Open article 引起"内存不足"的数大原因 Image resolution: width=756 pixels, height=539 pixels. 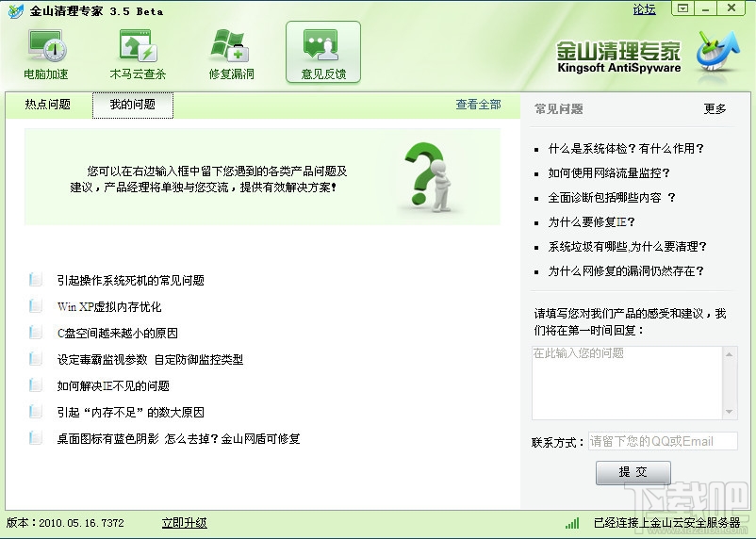[131, 412]
